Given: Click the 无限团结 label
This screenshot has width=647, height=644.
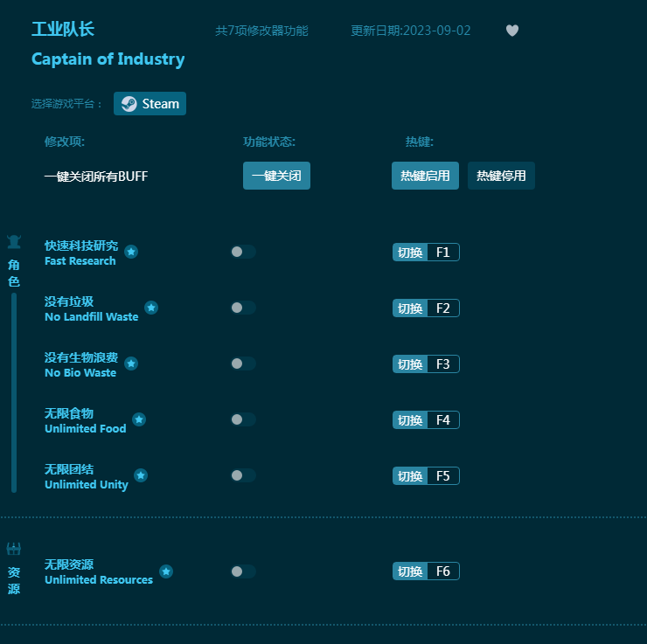Looking at the screenshot, I should pyautogui.click(x=69, y=469).
